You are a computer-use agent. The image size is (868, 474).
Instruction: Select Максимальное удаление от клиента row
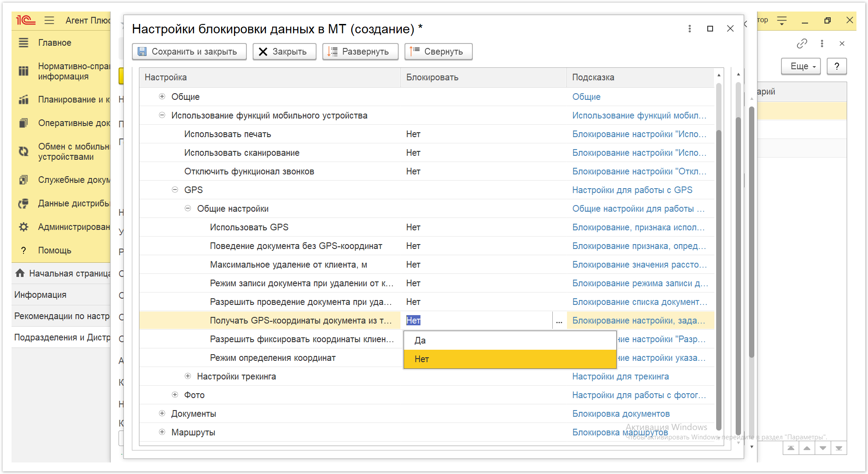point(426,265)
